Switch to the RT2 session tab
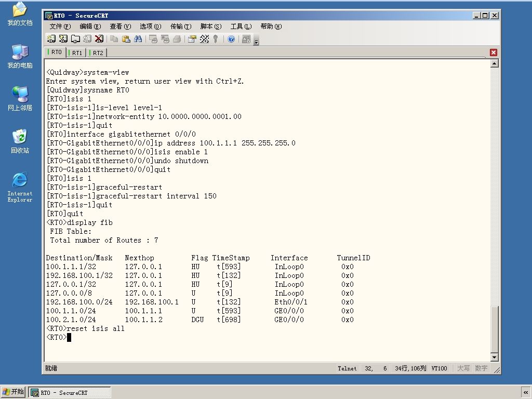The height and width of the screenshot is (399, 532). [97, 53]
